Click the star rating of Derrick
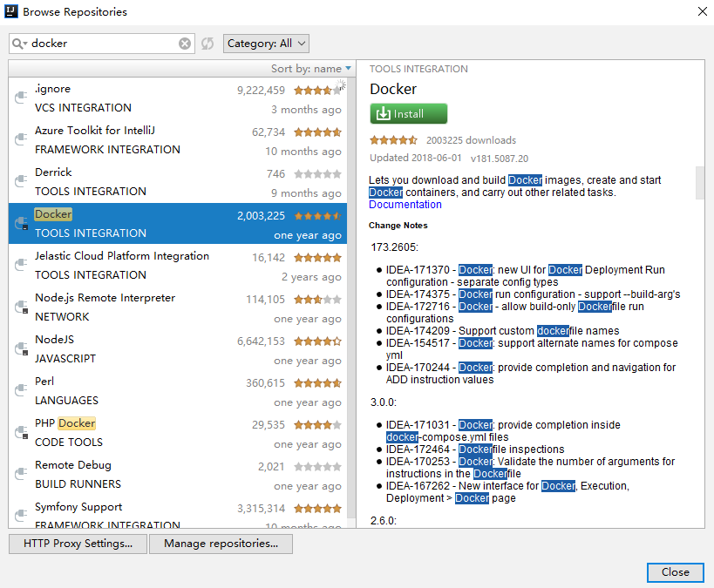The image size is (714, 588). click(x=317, y=174)
